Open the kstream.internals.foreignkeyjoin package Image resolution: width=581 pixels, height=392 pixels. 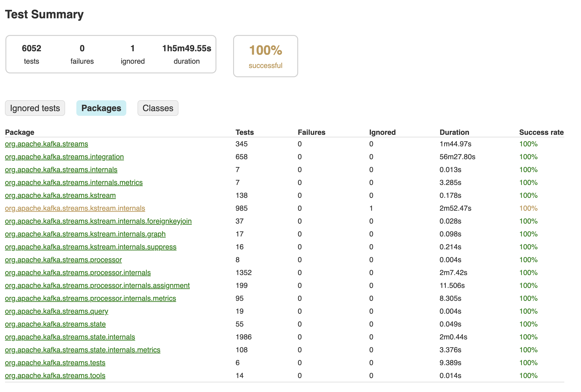point(98,221)
